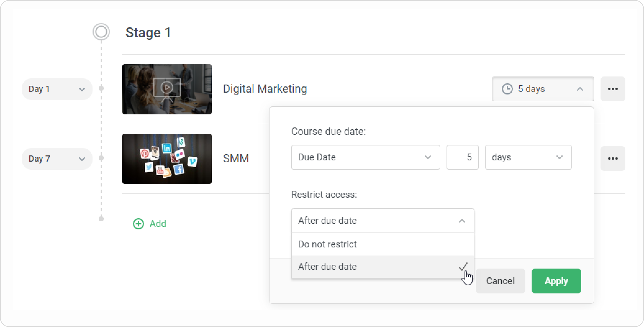
Task: Select the After due date list option
Action: (x=383, y=267)
